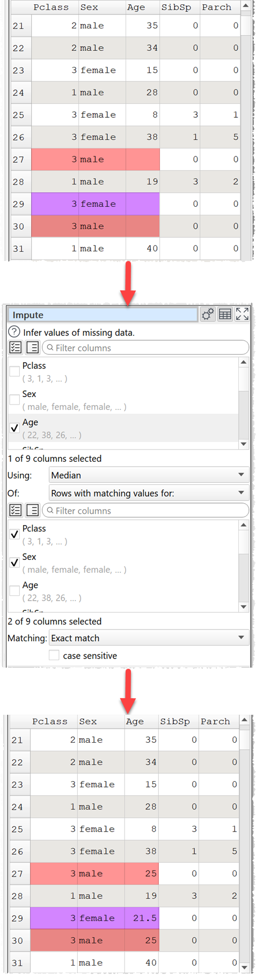Viewport: 256px width, 980px height.
Task: Select empty Age cell in top row 27
Action: (143, 159)
